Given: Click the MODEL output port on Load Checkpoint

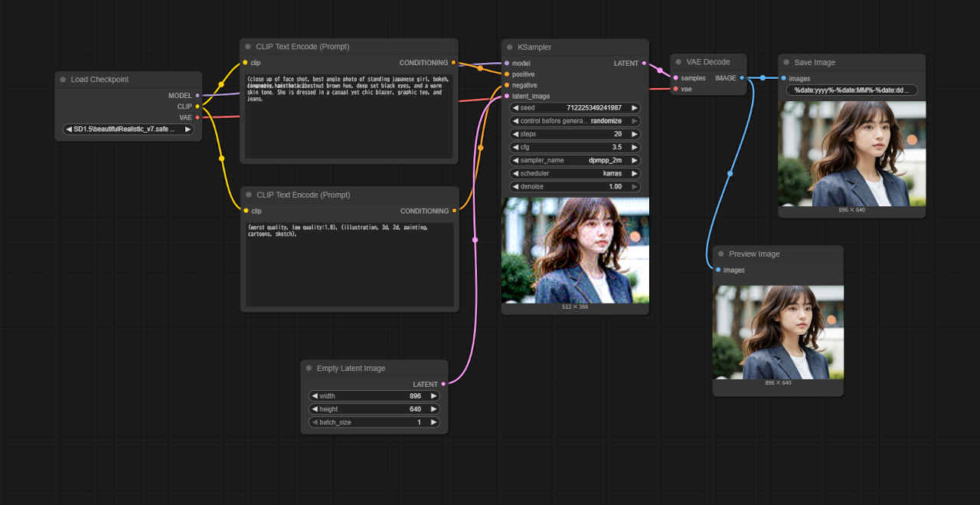Looking at the screenshot, I should (x=198, y=96).
